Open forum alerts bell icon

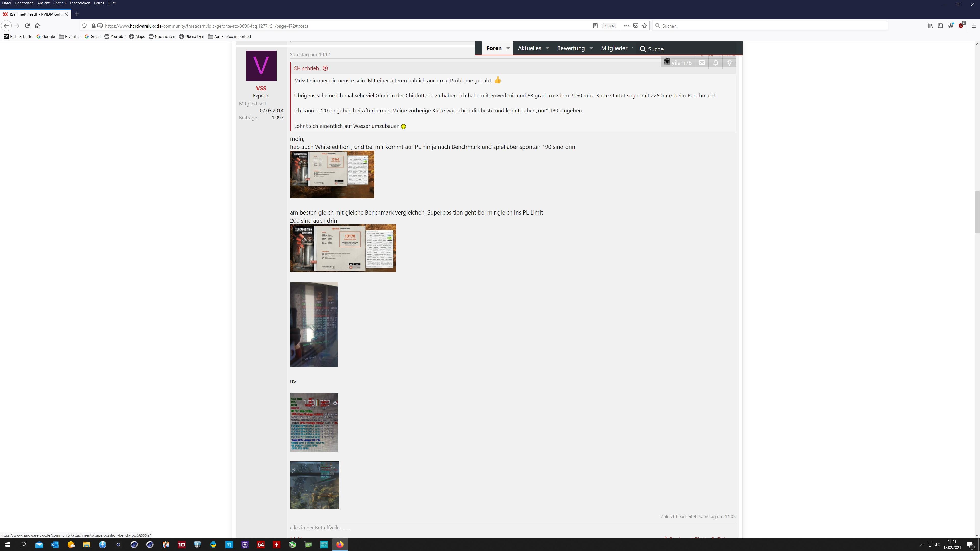coord(716,63)
